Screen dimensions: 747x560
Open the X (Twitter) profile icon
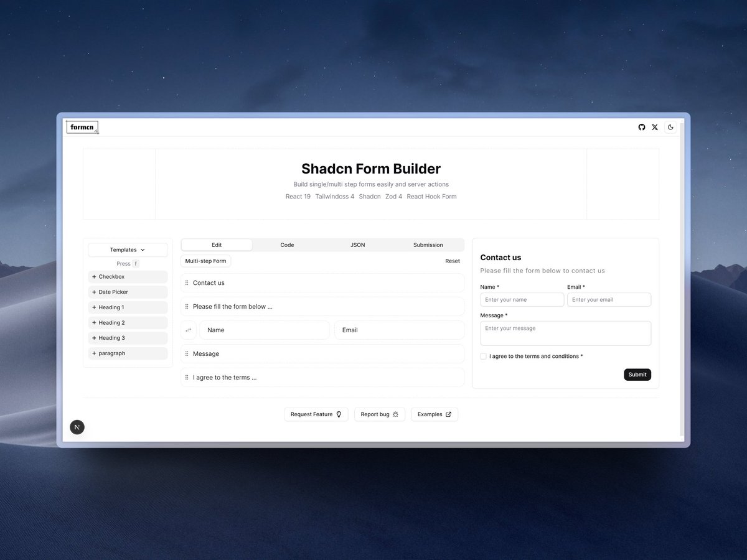click(655, 127)
